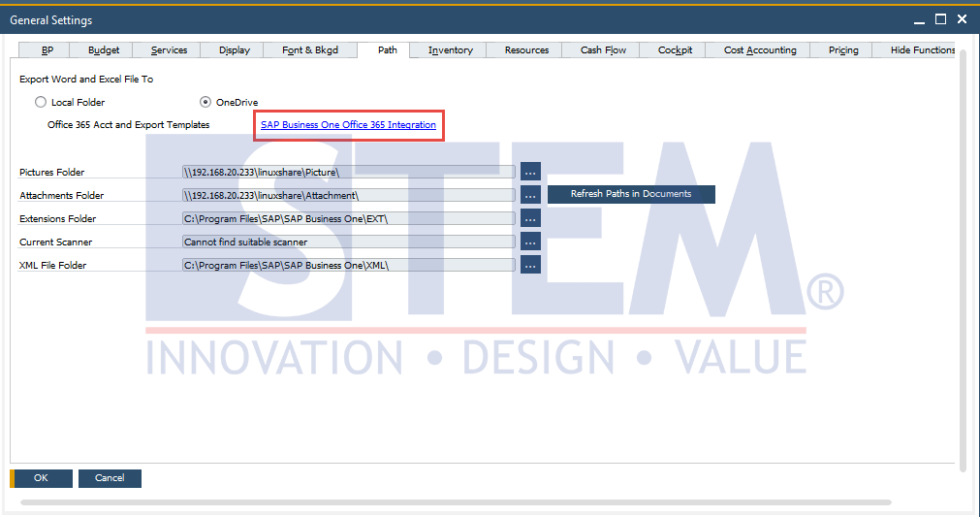Browse for the Extensions Folder path
The width and height of the screenshot is (980, 517).
pos(530,218)
